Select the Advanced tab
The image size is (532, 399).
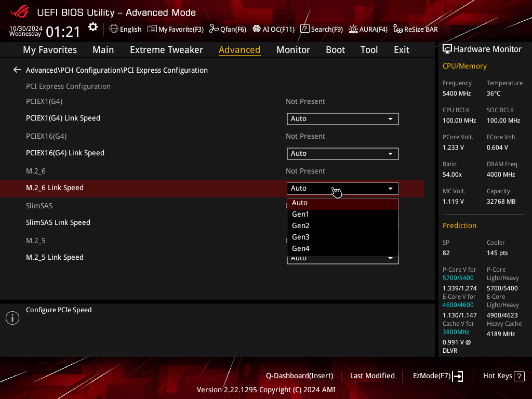pyautogui.click(x=240, y=50)
